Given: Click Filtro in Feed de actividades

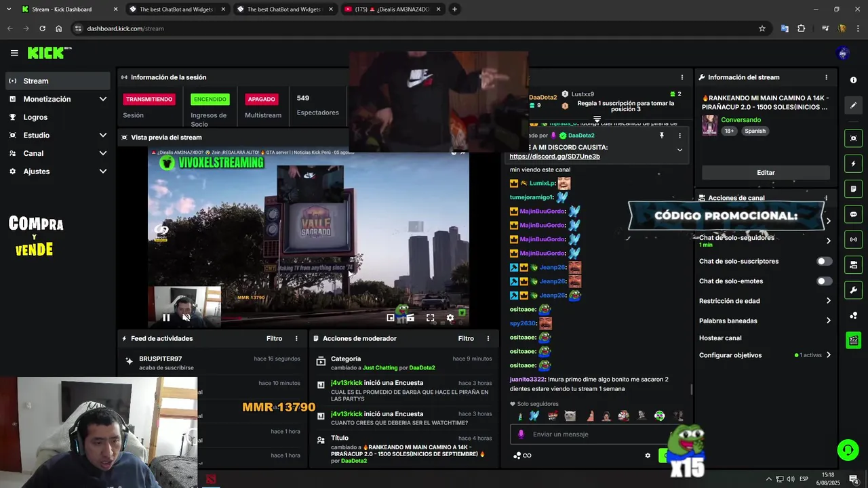Looking at the screenshot, I should (x=274, y=338).
